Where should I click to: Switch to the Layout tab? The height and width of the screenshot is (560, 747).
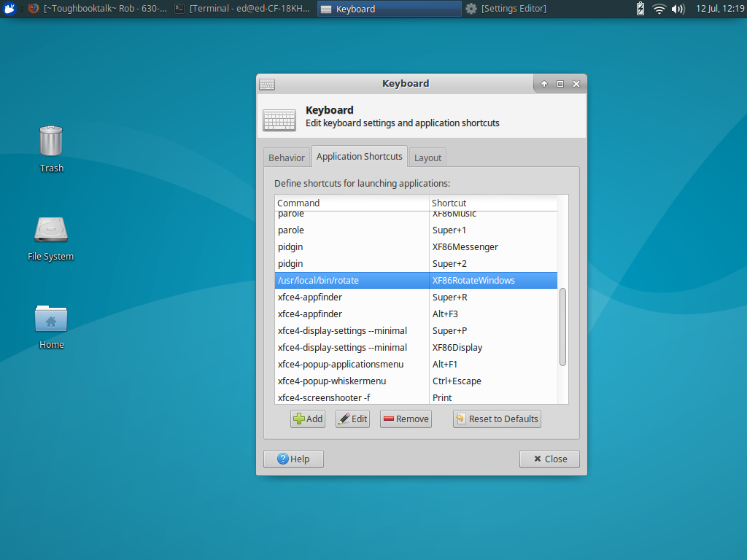(427, 157)
